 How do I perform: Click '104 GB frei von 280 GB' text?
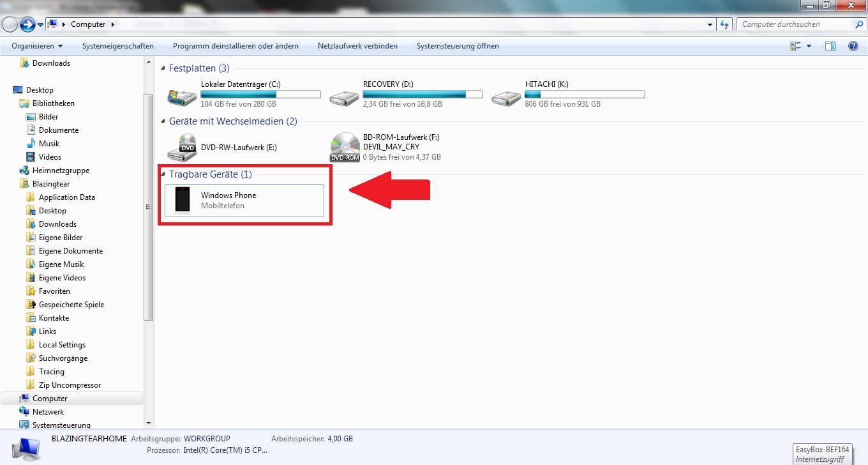239,104
